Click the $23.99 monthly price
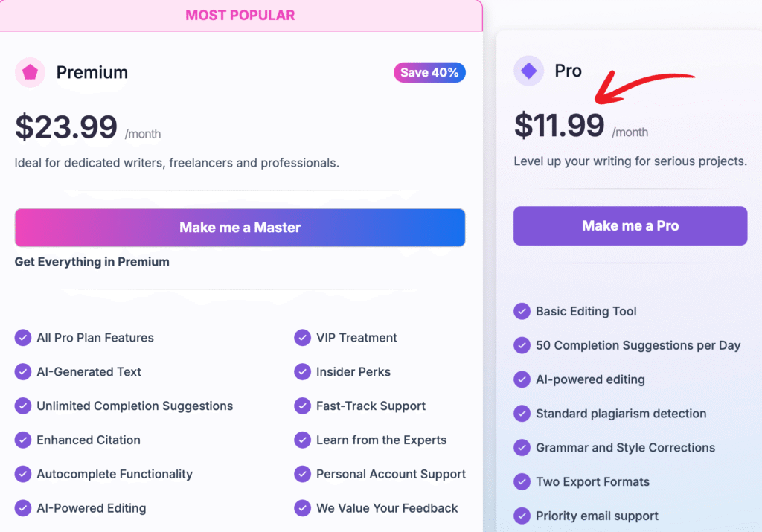762x532 pixels. 65,126
